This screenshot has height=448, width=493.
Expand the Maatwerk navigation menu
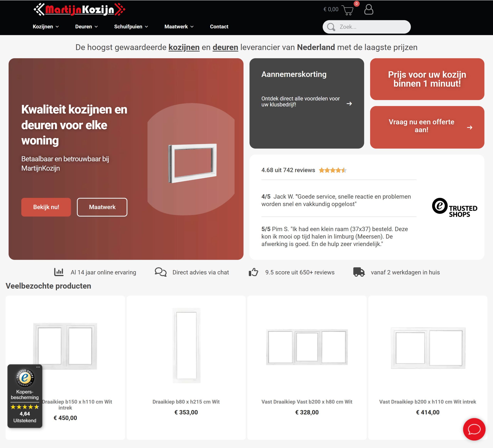[179, 27]
